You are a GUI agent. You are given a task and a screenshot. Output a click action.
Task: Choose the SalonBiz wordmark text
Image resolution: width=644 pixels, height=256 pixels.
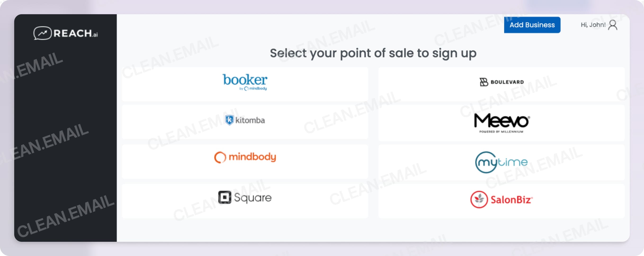(x=511, y=200)
